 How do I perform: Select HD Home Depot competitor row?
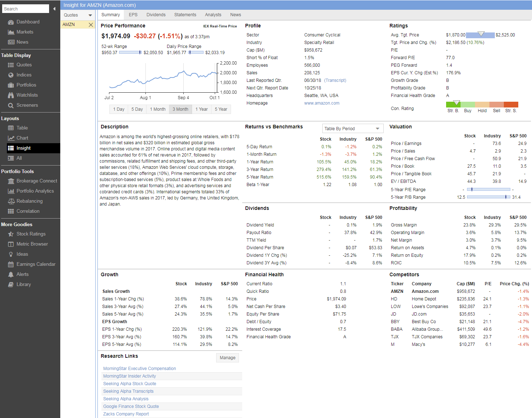pos(459,299)
